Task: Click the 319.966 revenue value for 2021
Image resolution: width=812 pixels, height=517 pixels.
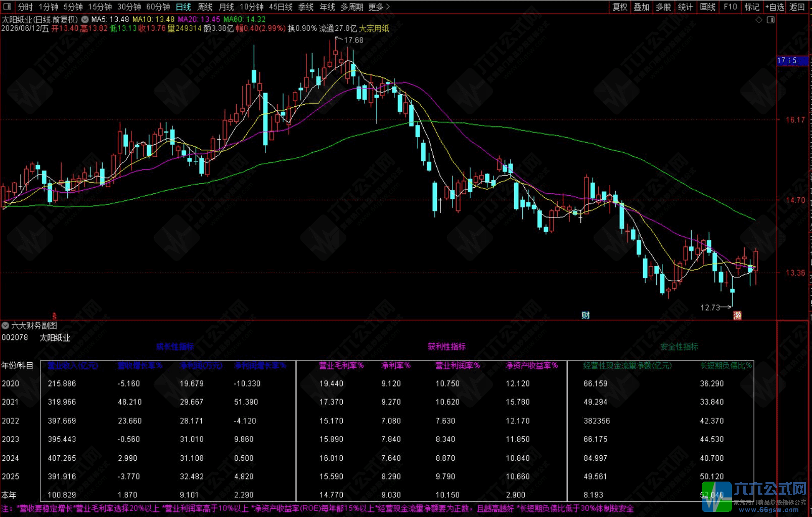Action: [62, 402]
